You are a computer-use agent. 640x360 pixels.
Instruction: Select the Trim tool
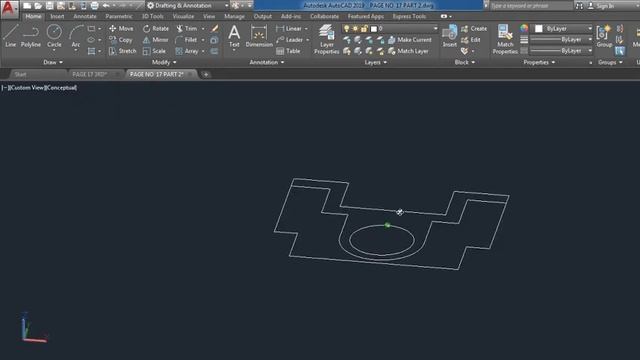point(187,29)
